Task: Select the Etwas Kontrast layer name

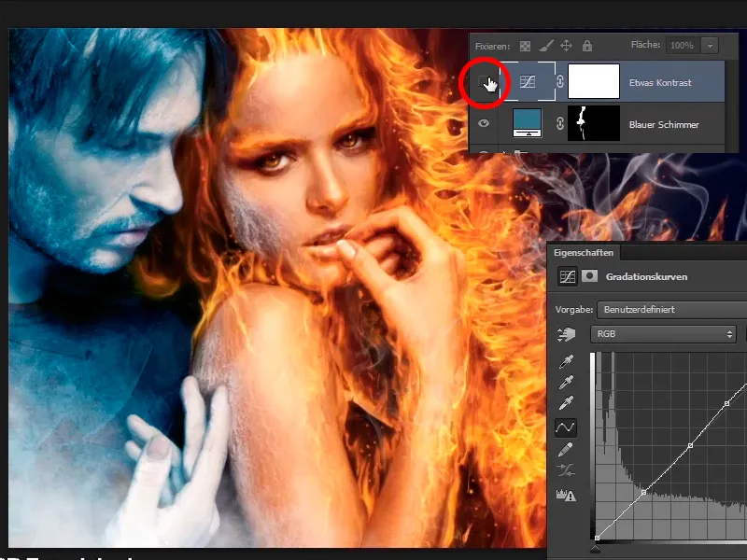Action: coord(660,82)
